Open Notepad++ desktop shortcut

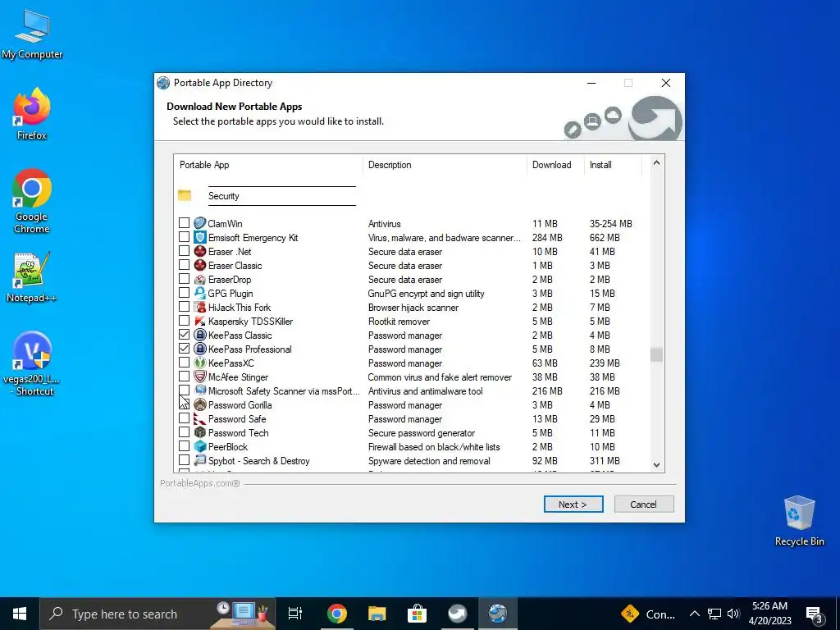click(32, 277)
